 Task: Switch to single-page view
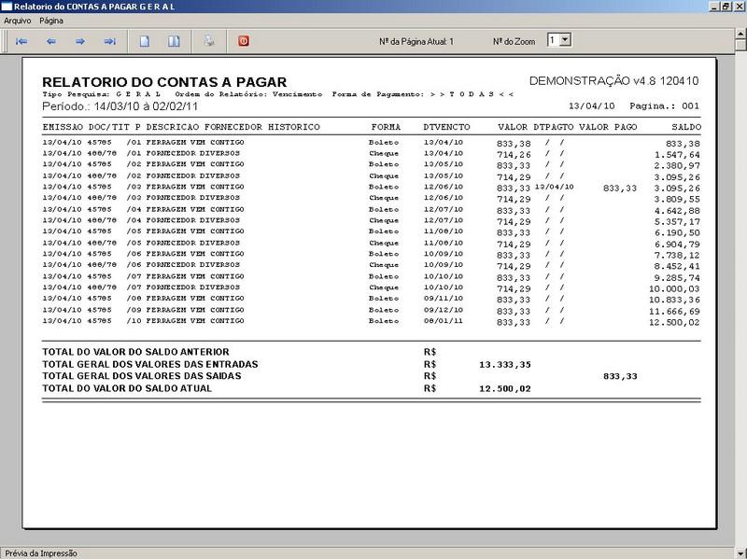[x=144, y=41]
